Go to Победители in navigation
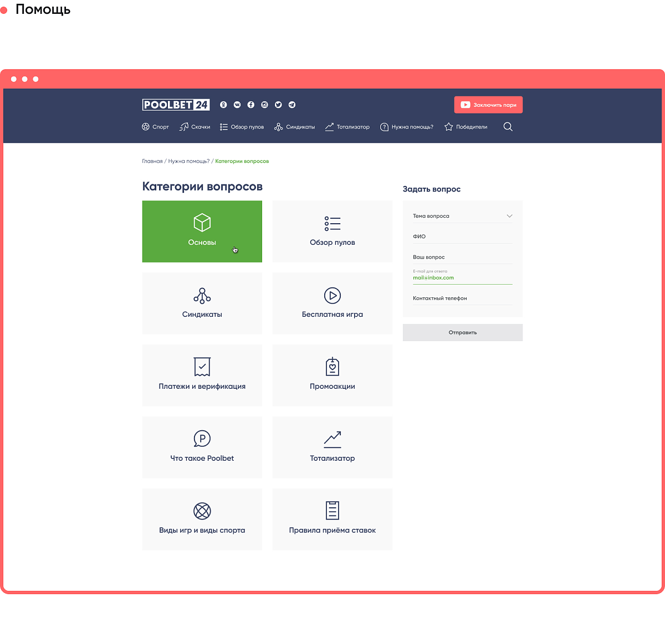665x644 pixels. point(466,127)
